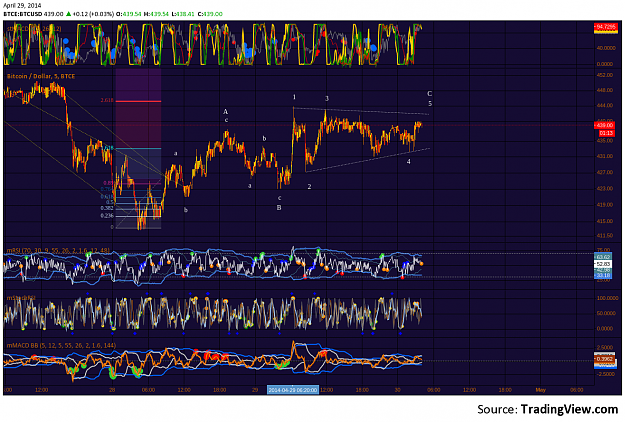Viewport: 625px width, 422px height.
Task: Click the 427.00 price axis label
Action: 605,172
